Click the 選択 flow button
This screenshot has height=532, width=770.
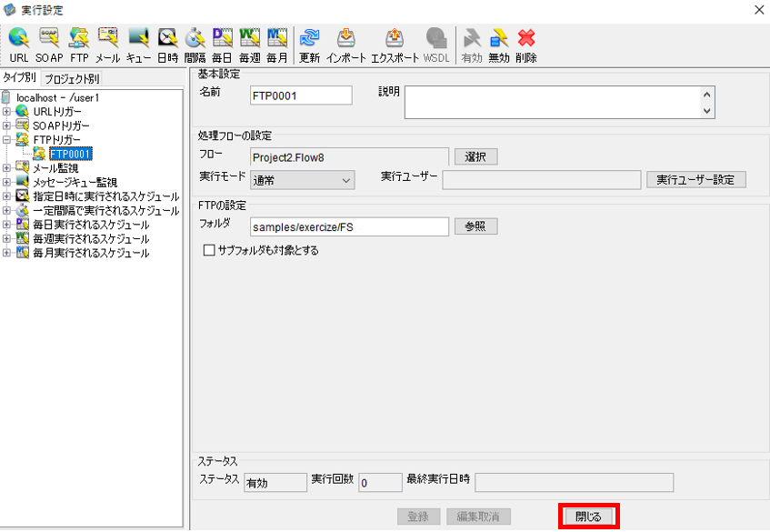click(475, 156)
